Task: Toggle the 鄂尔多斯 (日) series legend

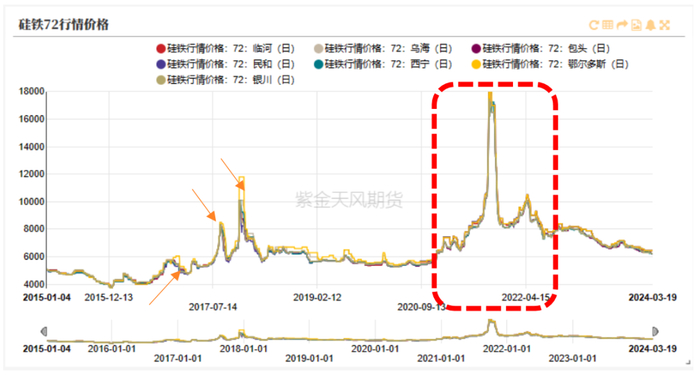Action: tap(550, 64)
